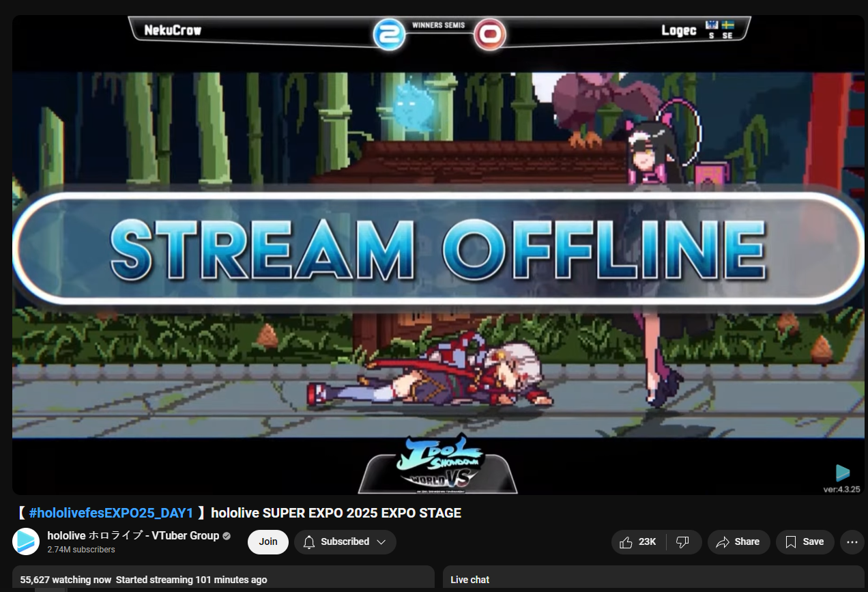
Task: Click the 2.74M subscribers text
Action: 81,550
